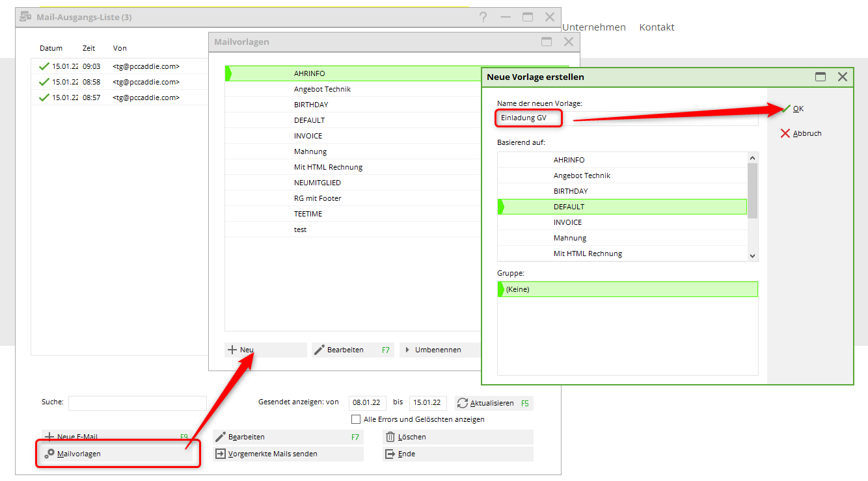The height and width of the screenshot is (481, 868).
Task: Click the Mail-Ausgangs-Liste window title icon
Action: (26, 17)
